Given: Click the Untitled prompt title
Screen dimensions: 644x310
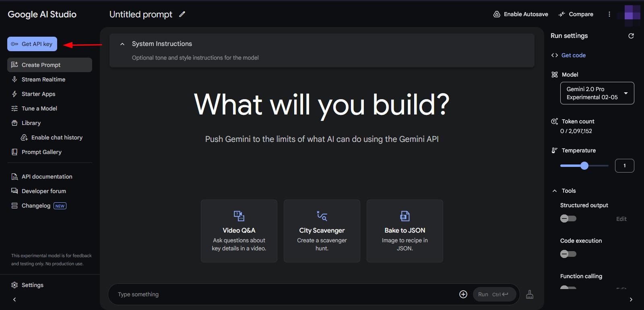Looking at the screenshot, I should point(141,14).
